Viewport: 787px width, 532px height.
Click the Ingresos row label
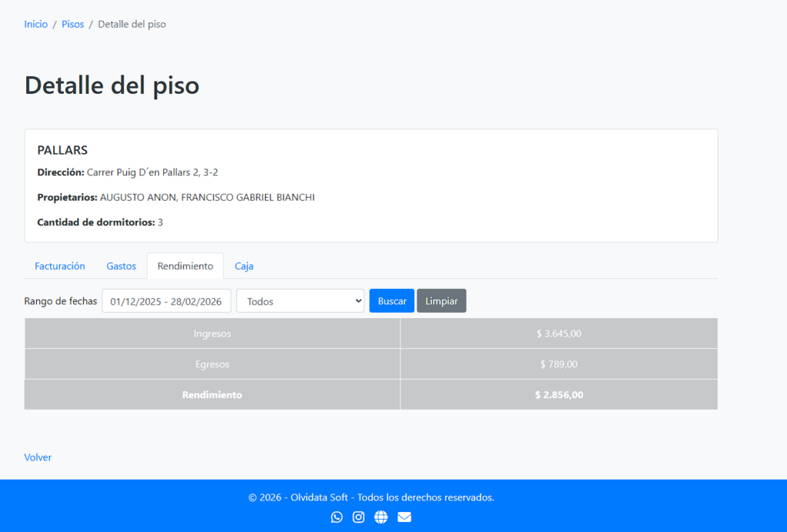point(212,334)
